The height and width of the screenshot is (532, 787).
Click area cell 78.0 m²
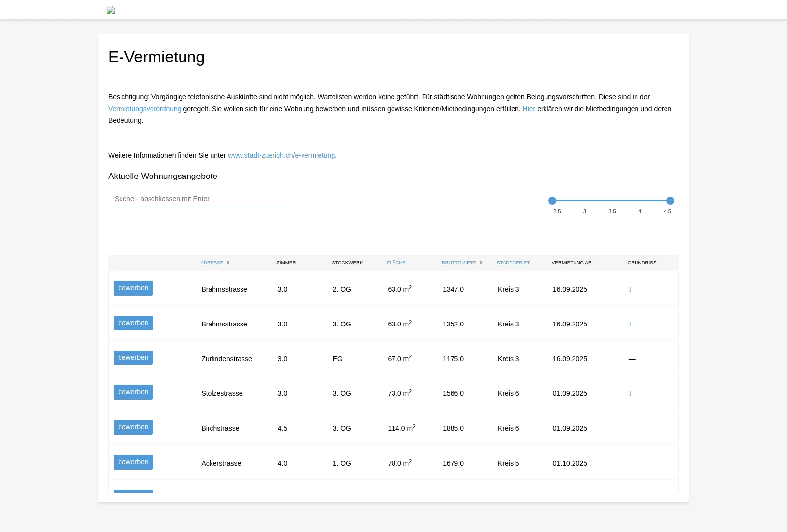click(399, 463)
